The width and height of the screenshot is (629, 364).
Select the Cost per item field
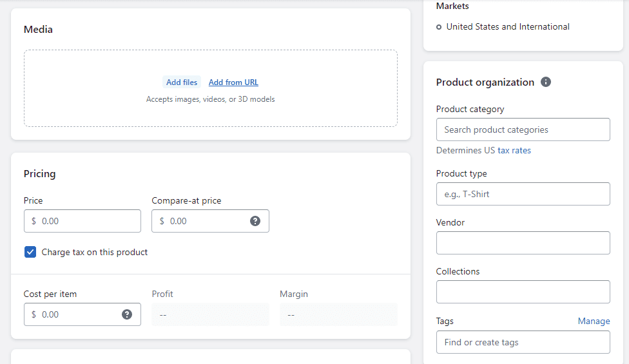coord(82,314)
